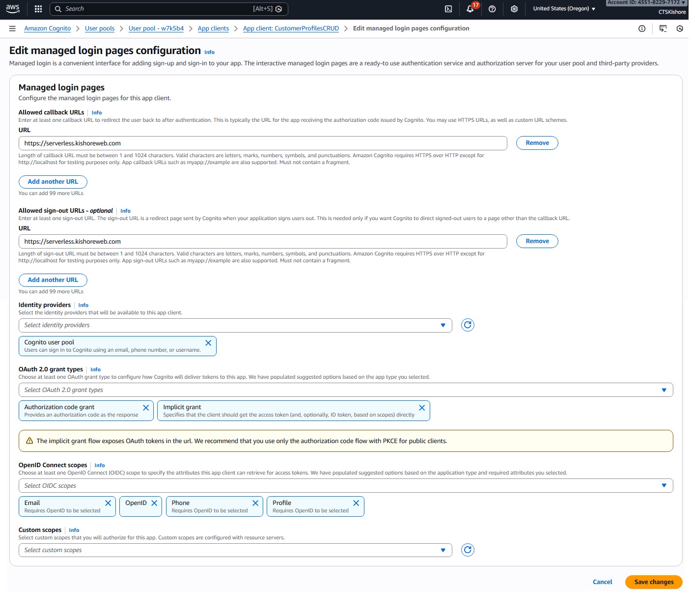Remove the Cognito user pool provider
The width and height of the screenshot is (692, 616).
pyautogui.click(x=208, y=343)
